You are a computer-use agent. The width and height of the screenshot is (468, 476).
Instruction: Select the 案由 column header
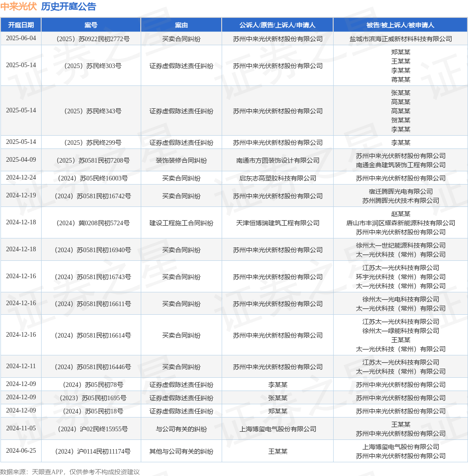coord(181,25)
